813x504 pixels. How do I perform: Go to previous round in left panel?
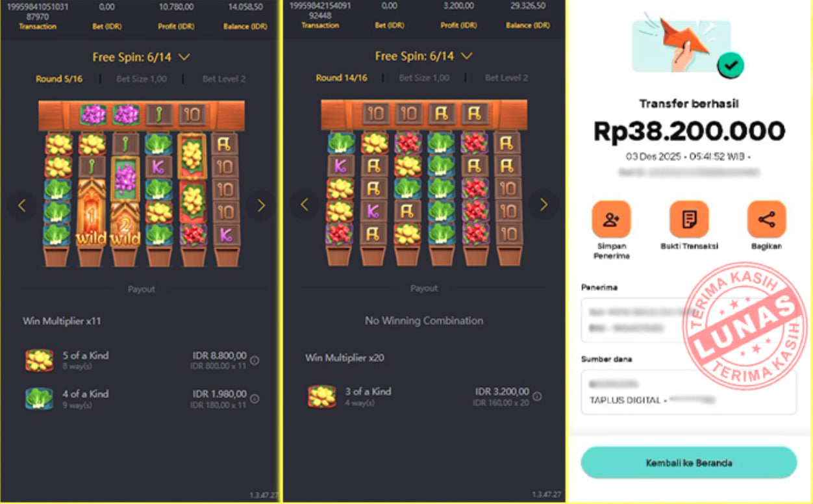pyautogui.click(x=21, y=205)
